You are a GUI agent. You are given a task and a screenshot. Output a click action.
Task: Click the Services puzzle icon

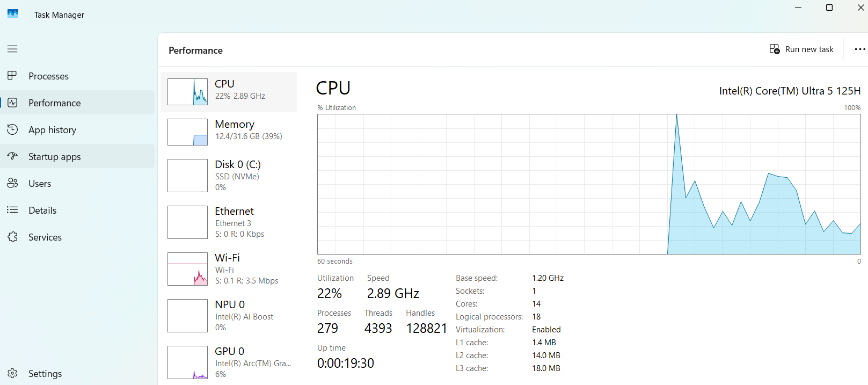(x=12, y=237)
